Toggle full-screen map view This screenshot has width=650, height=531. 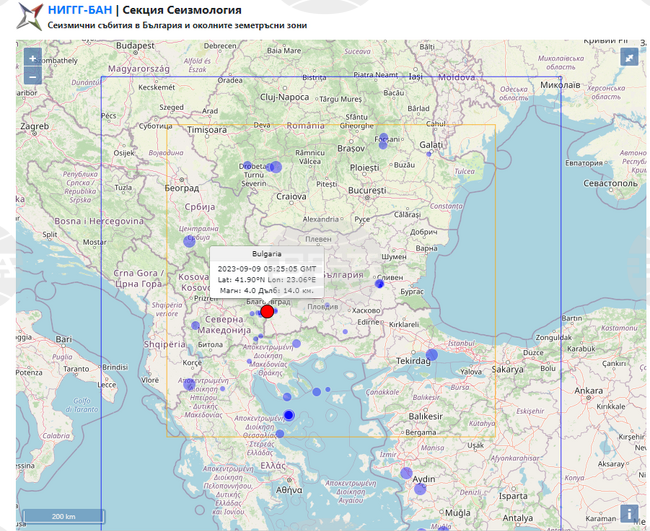[629, 59]
